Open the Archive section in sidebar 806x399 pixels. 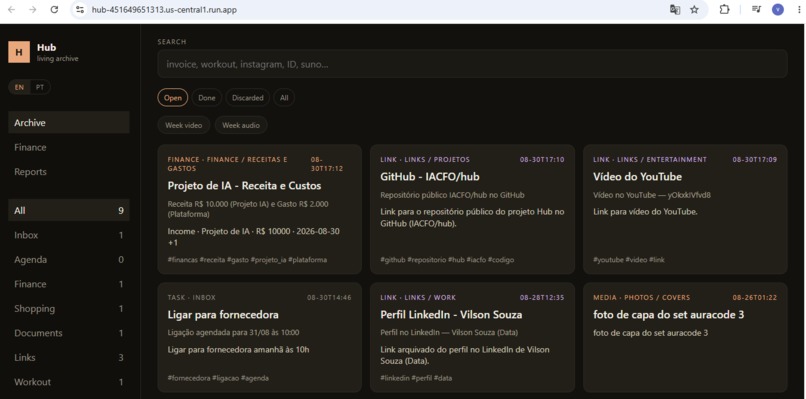(69, 123)
